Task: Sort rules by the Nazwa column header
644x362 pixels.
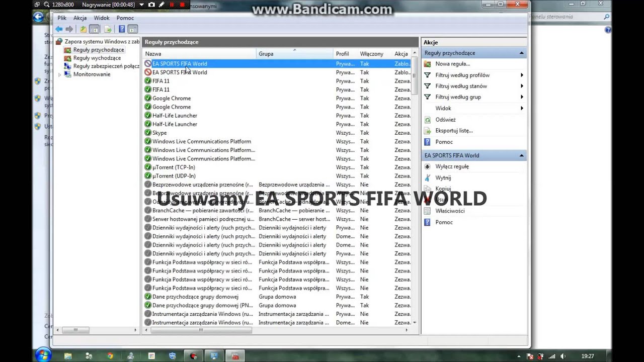Action: coord(200,54)
